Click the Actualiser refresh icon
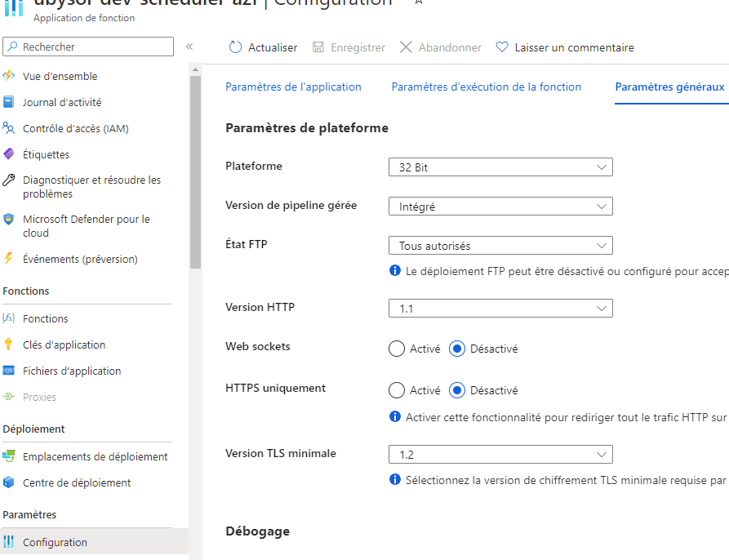Screen dimensions: 729x560 pyautogui.click(x=235, y=47)
